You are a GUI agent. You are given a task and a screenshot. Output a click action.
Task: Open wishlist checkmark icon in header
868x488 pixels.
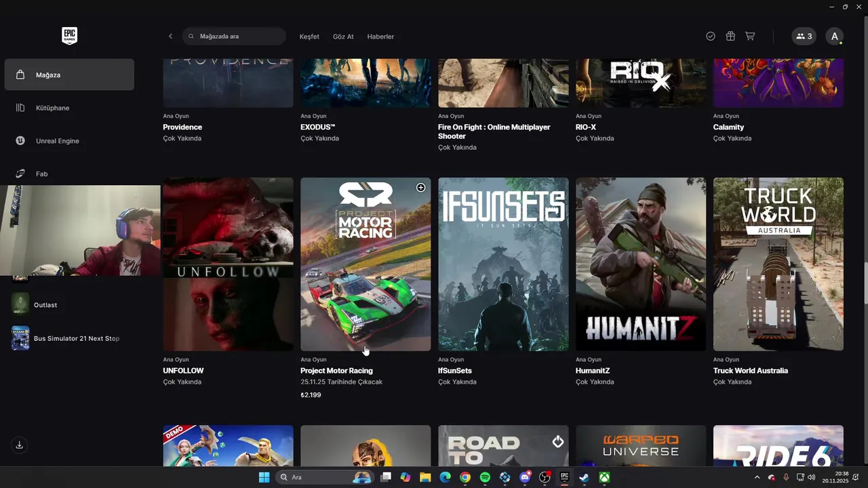click(711, 37)
